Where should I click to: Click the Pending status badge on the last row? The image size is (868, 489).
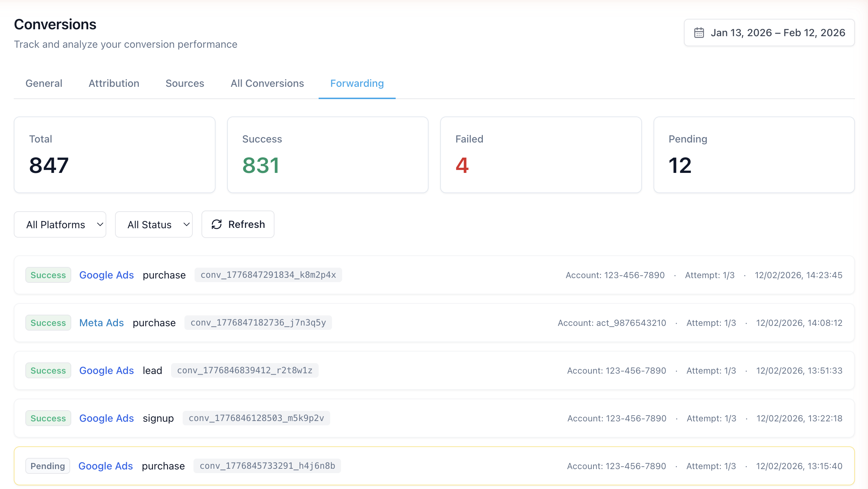pyautogui.click(x=47, y=466)
